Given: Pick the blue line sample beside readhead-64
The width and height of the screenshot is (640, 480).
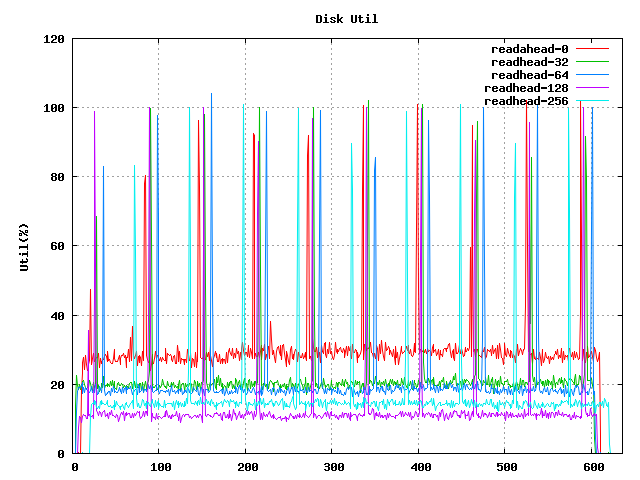Looking at the screenshot, I should coord(592,75).
